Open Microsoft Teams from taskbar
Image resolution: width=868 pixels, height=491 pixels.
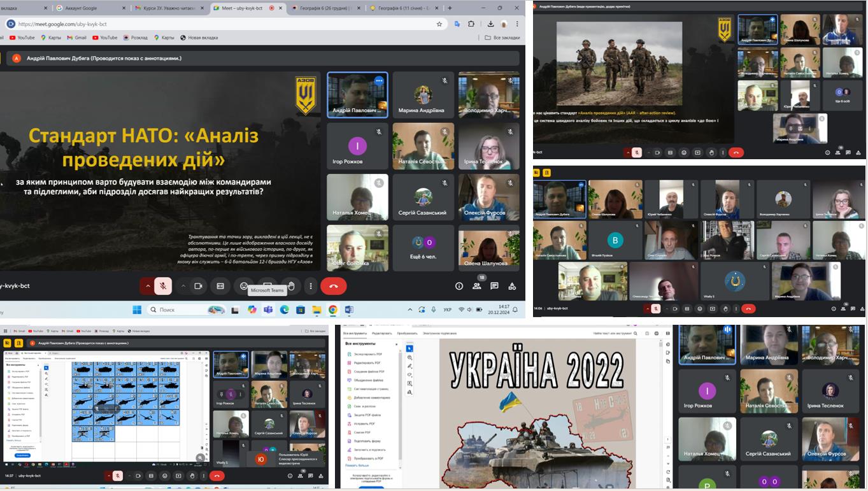[x=268, y=310]
